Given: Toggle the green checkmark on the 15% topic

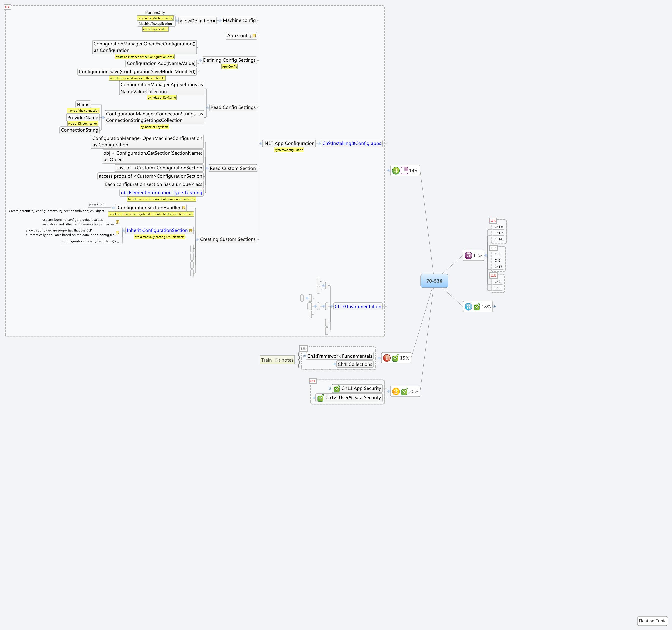Looking at the screenshot, I should [395, 358].
